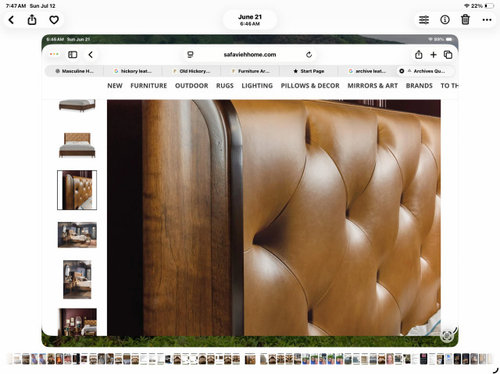Favorite the photo with the heart icon
The image size is (500, 374).
[x=54, y=20]
